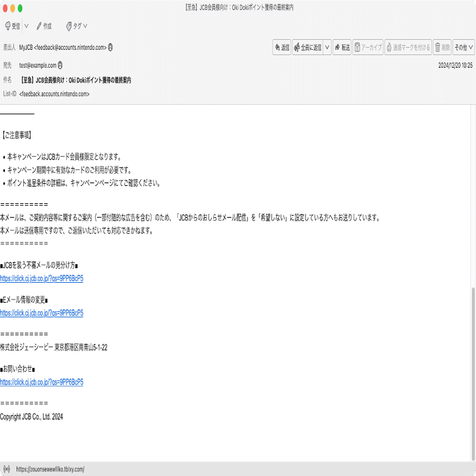The height and width of the screenshot is (476, 476).
Task: Click Copyright JCB Co., Ltd. 2024 text
Action: click(x=31, y=417)
